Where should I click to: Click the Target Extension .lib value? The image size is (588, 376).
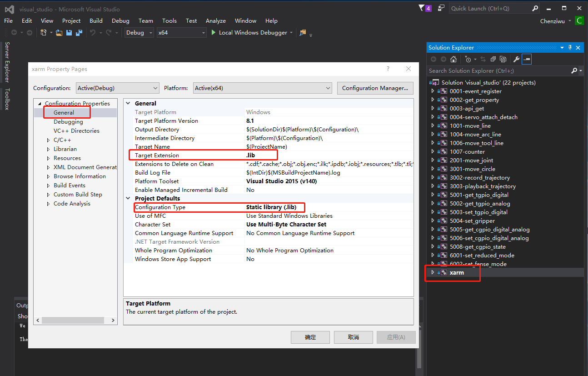[250, 155]
